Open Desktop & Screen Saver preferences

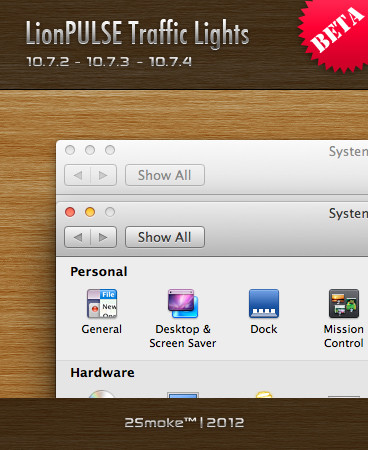click(x=183, y=303)
